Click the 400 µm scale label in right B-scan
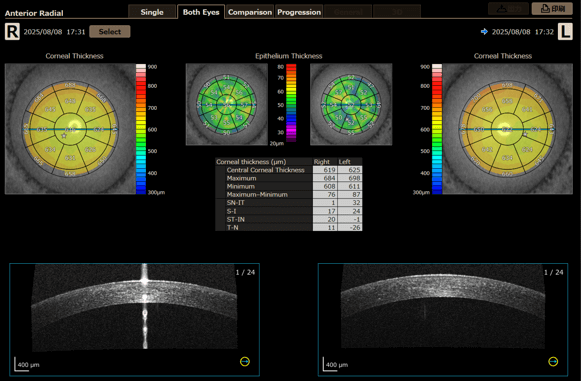This screenshot has width=581, height=381. pos(29,365)
